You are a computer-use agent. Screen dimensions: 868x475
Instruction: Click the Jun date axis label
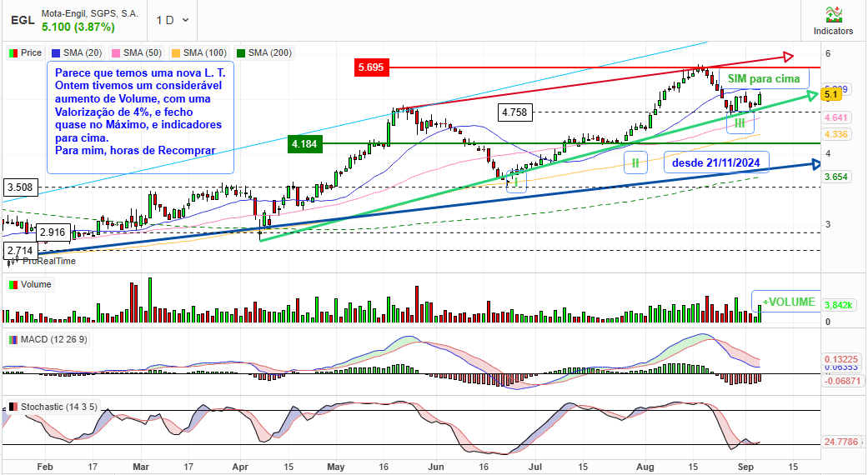[436, 467]
